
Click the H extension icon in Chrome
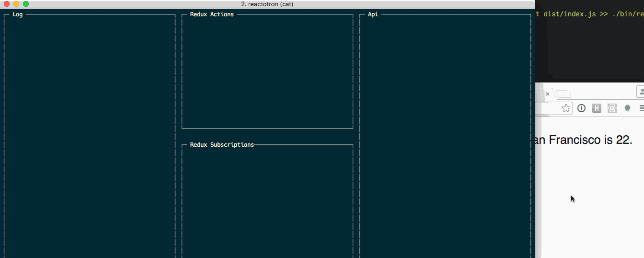pos(597,108)
